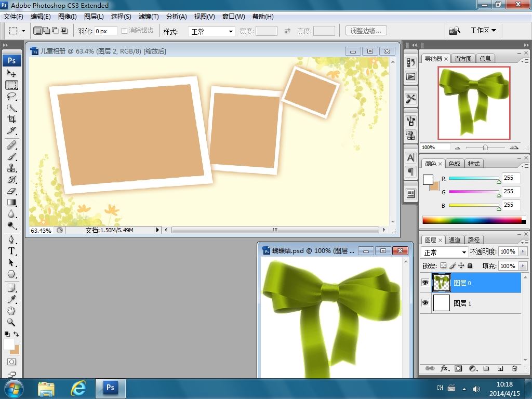Select the Dodge tool
This screenshot has height=399, width=532.
tap(11, 225)
